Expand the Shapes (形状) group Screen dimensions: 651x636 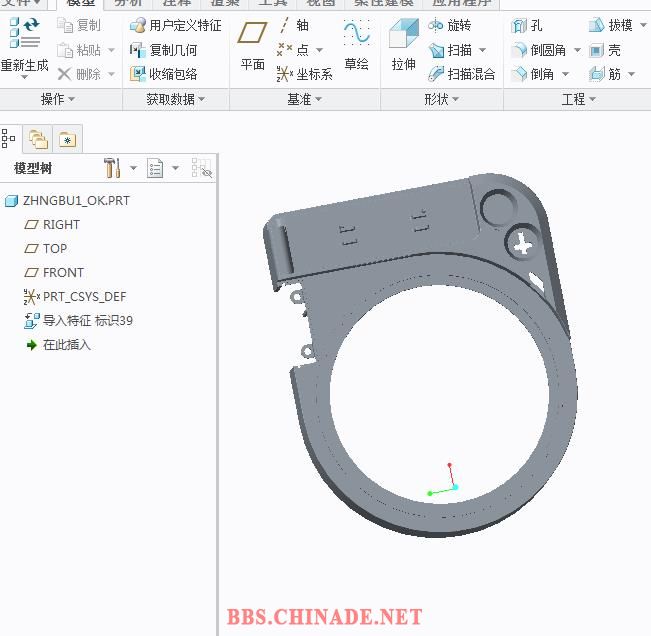[x=441, y=99]
